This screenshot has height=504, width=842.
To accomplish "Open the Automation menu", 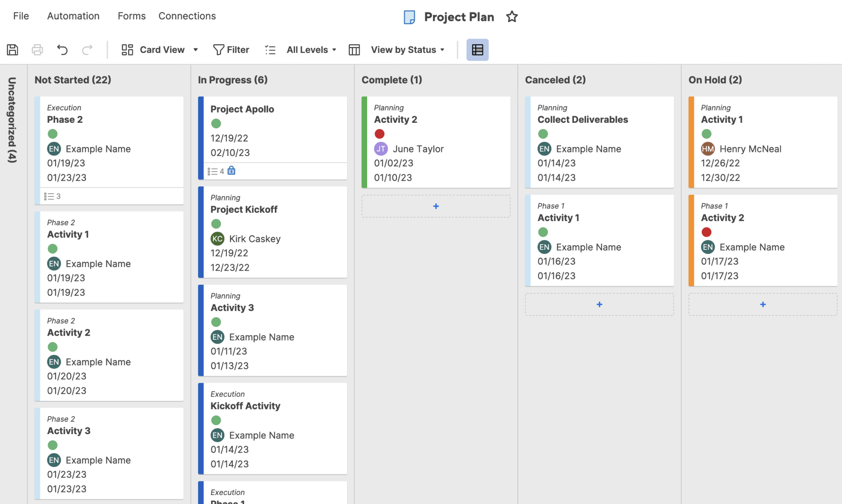I will (73, 16).
